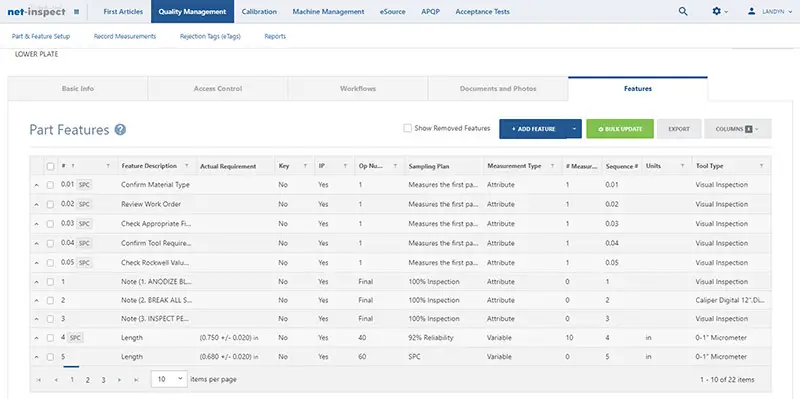Open the LANDYN user account menu
The width and height of the screenshot is (800, 399).
[769, 11]
